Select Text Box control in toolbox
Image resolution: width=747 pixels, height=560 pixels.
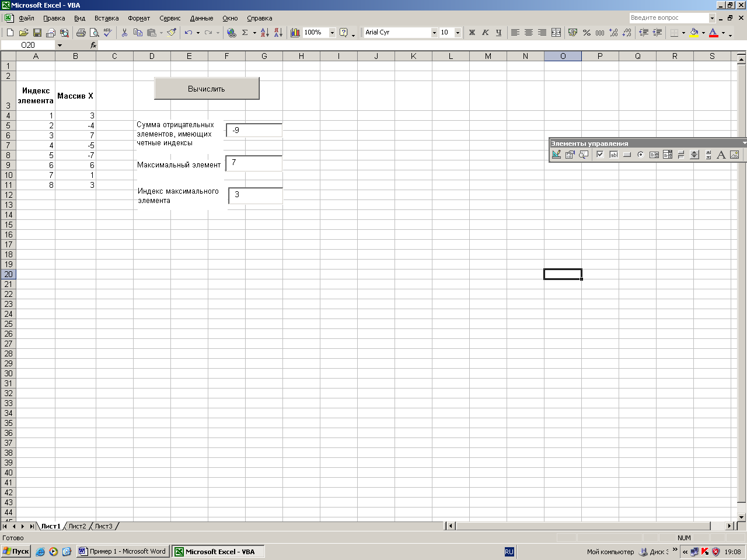tap(613, 155)
